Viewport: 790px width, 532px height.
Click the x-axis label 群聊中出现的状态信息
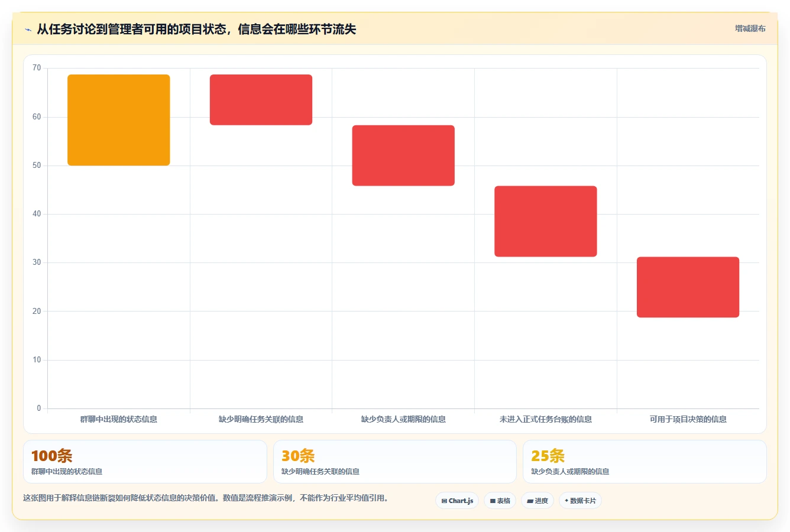[119, 419]
